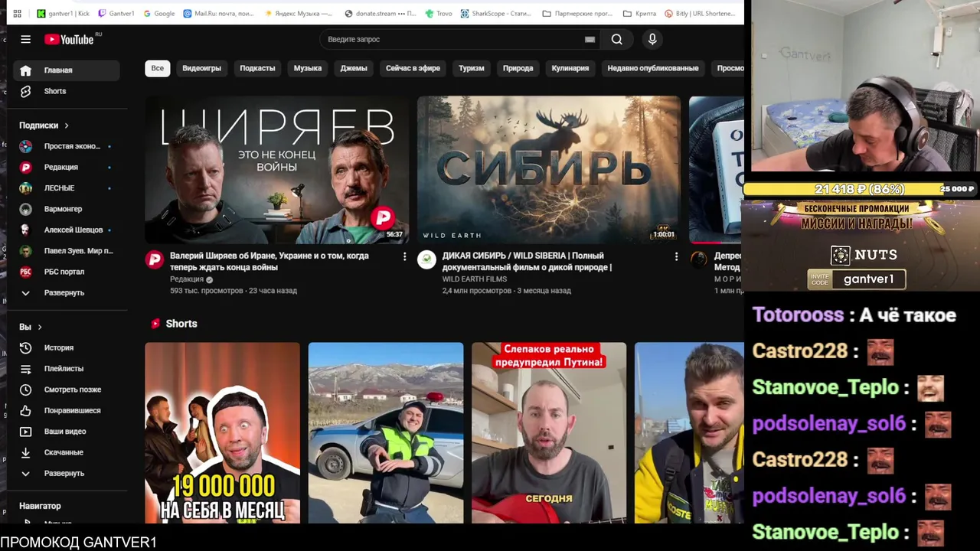Open Google bookmark
Viewport: 980px width, 551px height.
point(158,13)
